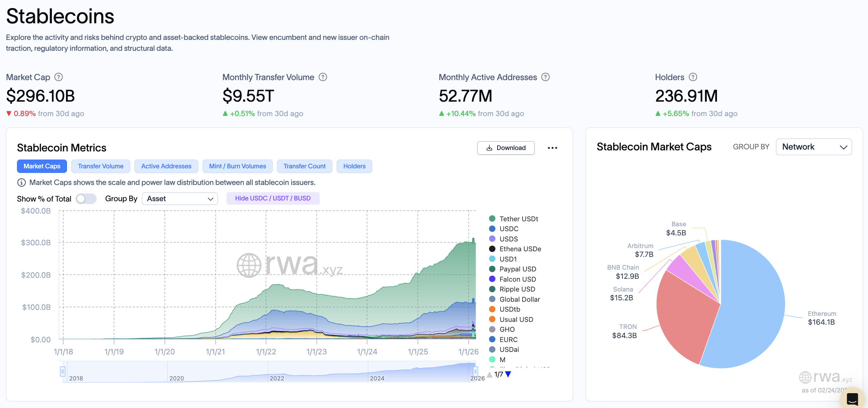Screen dimensions: 868x408
Task: Open the Group By Asset dropdown
Action: click(180, 199)
